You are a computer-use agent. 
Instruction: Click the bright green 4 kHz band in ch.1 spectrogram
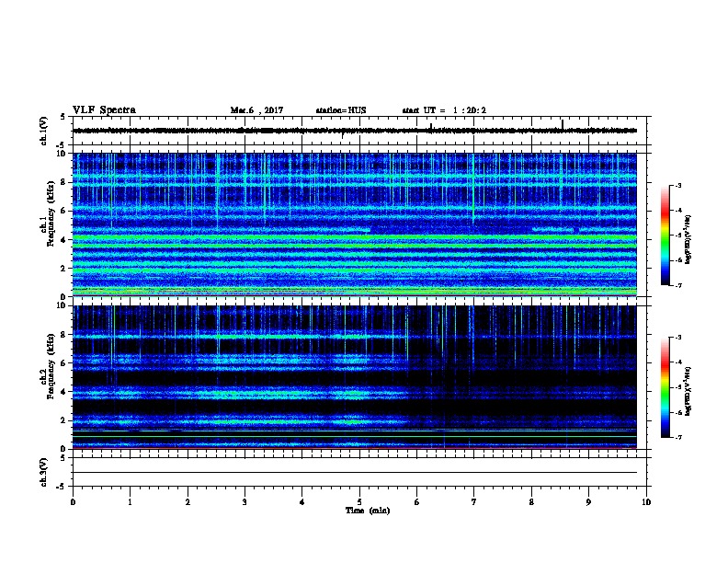coord(355,238)
